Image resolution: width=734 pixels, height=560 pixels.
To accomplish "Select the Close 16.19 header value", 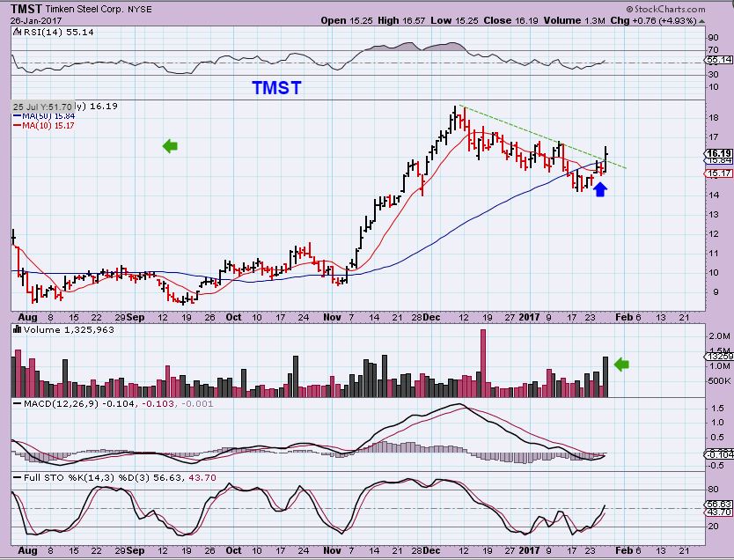I will click(510, 20).
